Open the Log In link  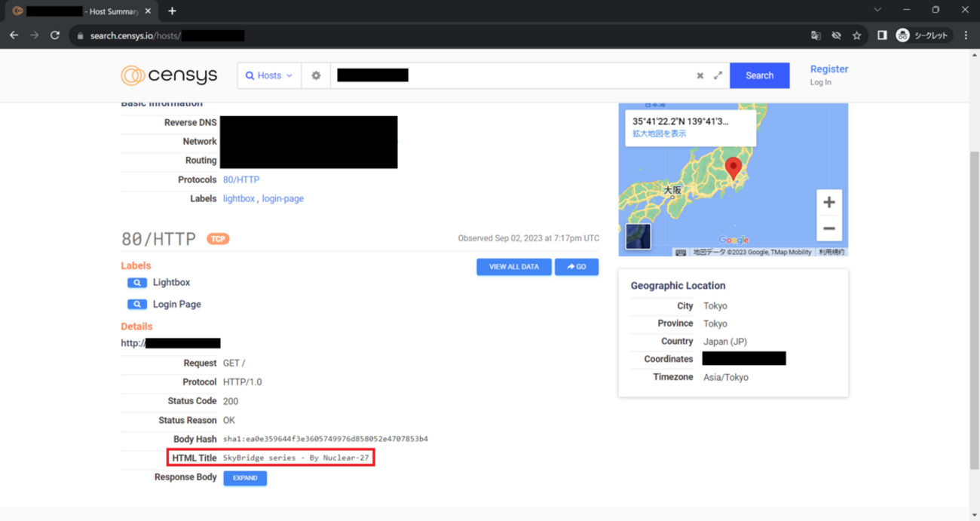[820, 82]
